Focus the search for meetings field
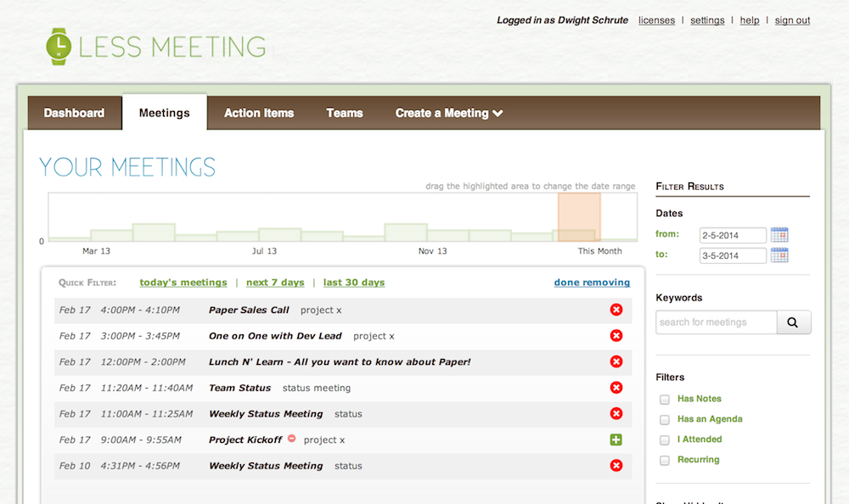The width and height of the screenshot is (849, 504). tap(717, 322)
